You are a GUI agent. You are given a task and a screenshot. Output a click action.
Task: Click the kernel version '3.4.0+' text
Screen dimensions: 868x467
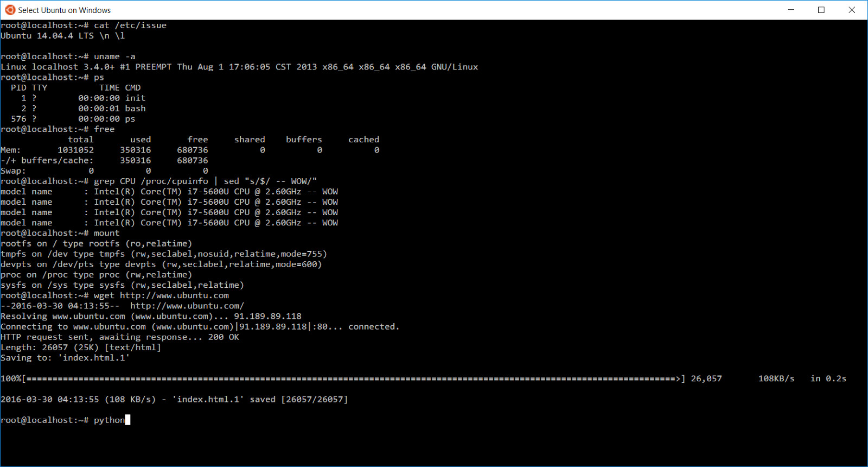99,67
